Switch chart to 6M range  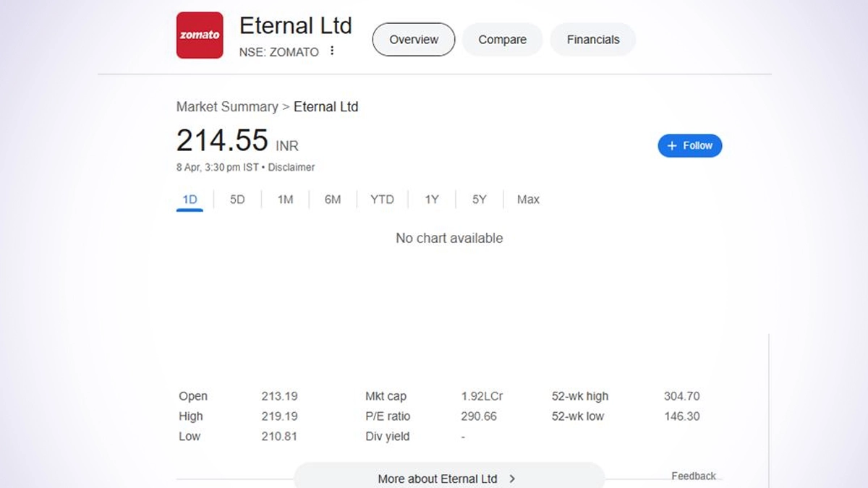tap(333, 200)
